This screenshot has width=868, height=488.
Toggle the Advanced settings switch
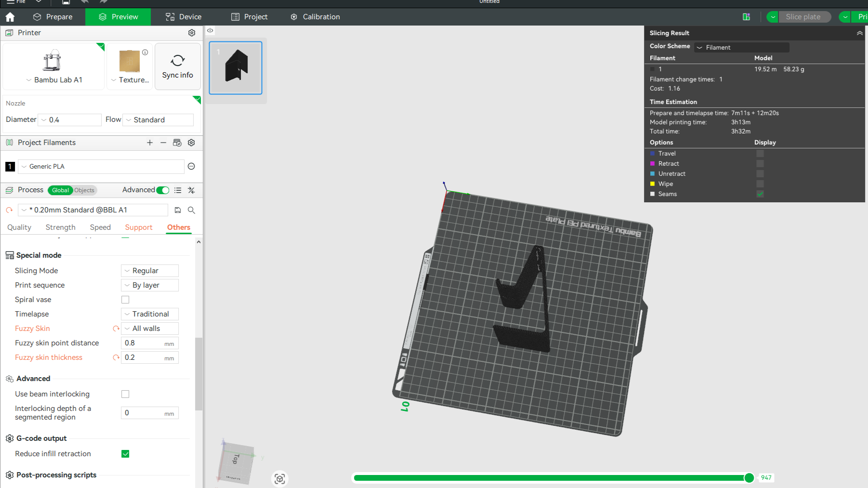coord(163,190)
